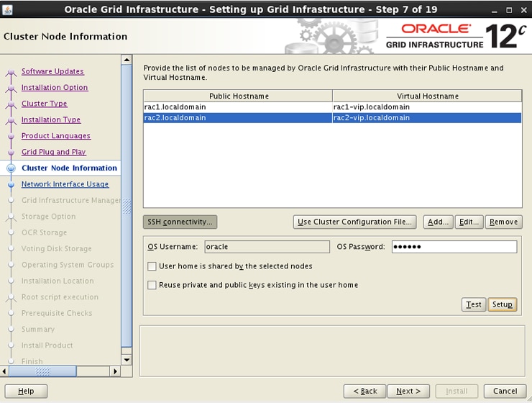Close the installer window
532x403 pixels.
(523, 10)
